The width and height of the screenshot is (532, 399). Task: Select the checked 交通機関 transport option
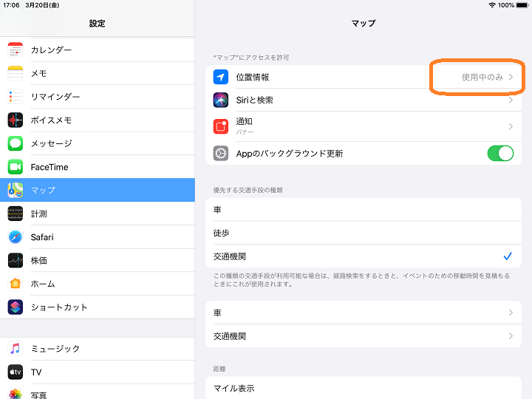[364, 256]
